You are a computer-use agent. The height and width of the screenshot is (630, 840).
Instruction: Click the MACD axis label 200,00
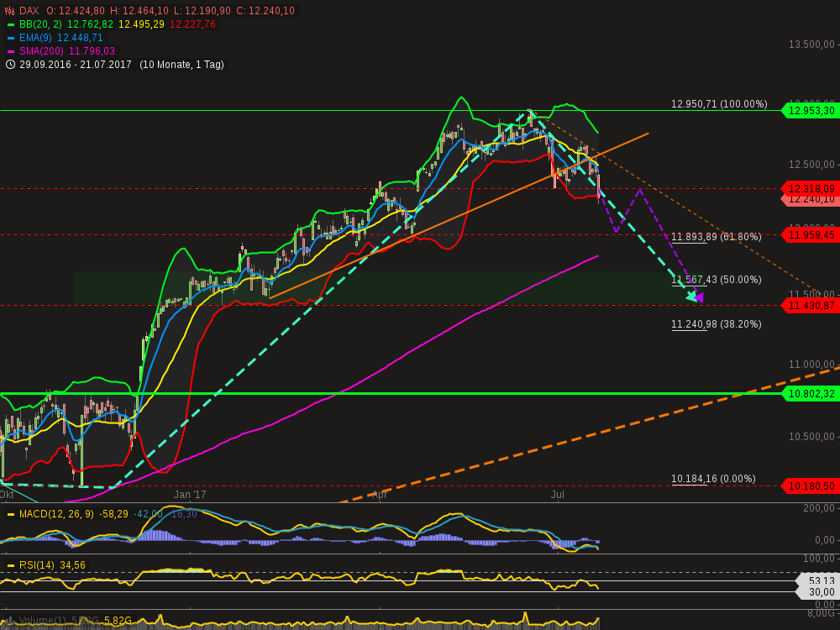click(x=818, y=508)
